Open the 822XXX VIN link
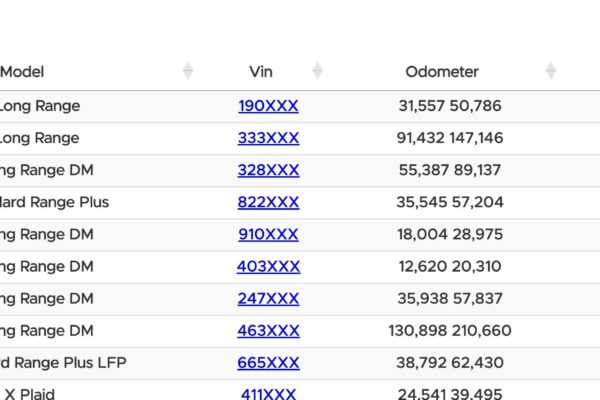600x400 pixels. pyautogui.click(x=268, y=202)
